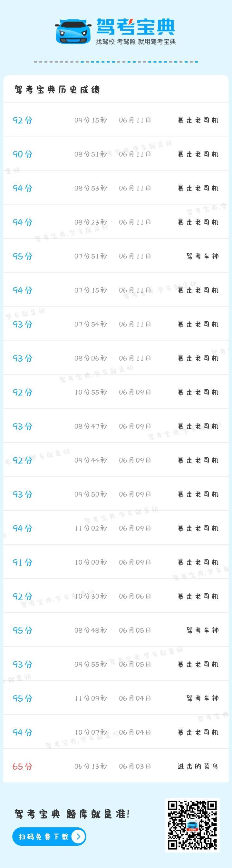Click the 驾考宝典历史成绩 heading

(57, 90)
